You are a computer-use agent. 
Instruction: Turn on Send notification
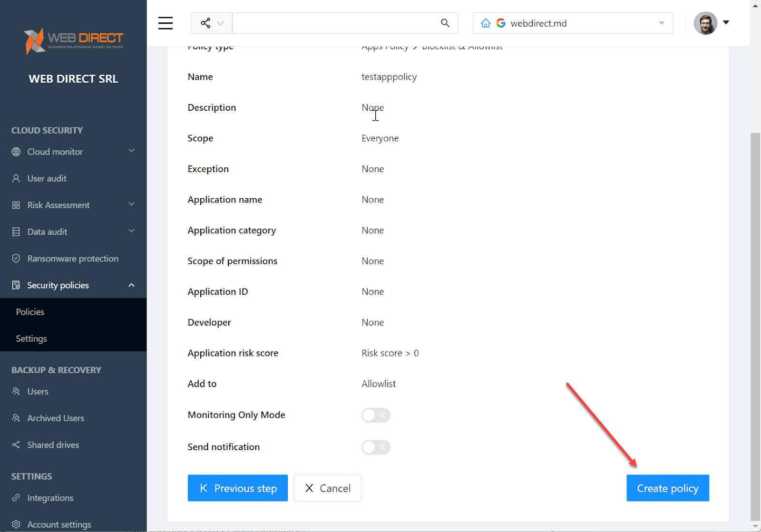376,447
